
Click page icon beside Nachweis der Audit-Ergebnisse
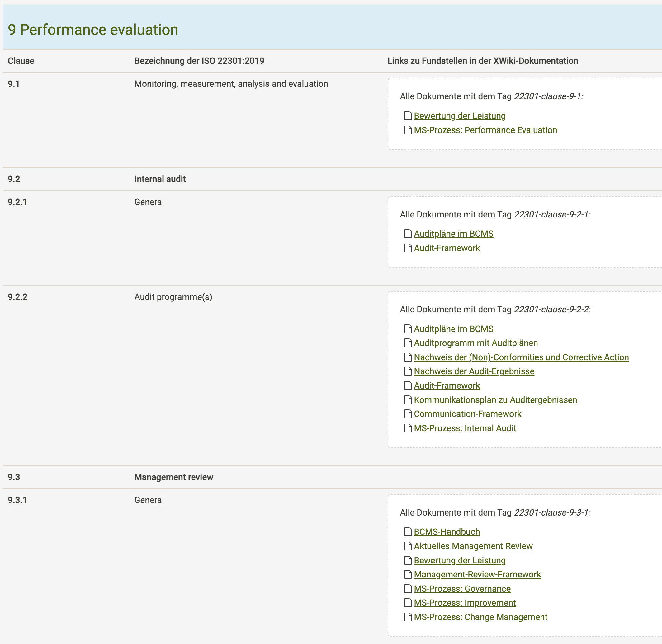point(408,371)
